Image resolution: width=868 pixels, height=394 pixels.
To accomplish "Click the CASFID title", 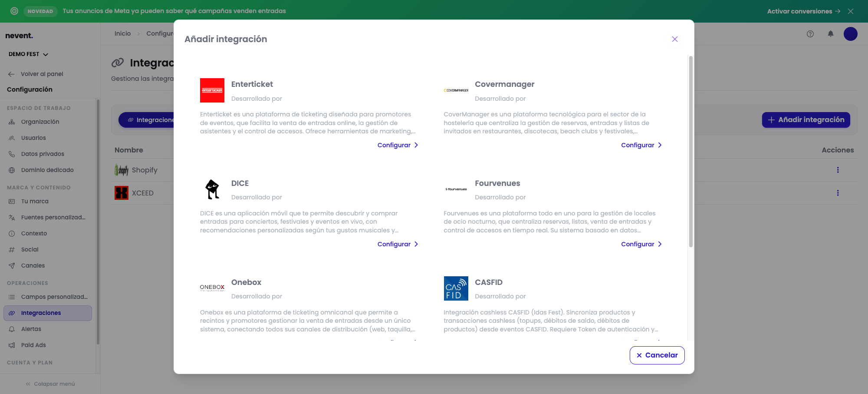I will point(489,282).
